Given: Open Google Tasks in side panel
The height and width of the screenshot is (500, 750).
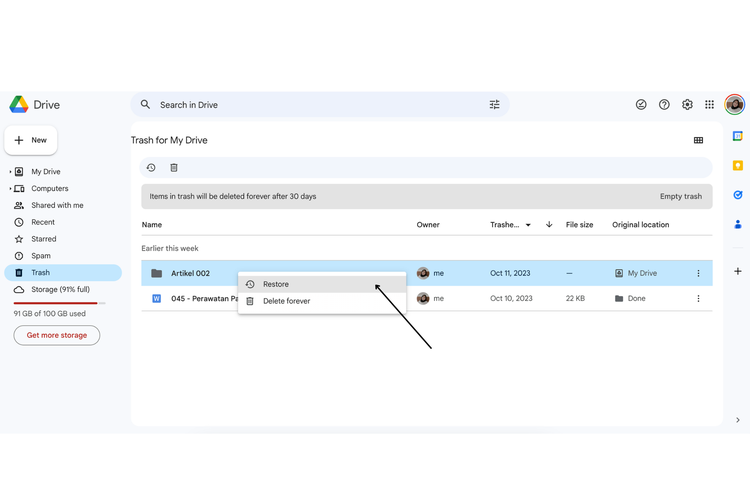Looking at the screenshot, I should pyautogui.click(x=738, y=195).
